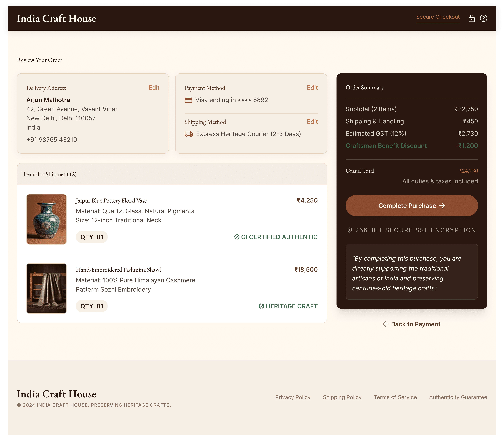Click the Express Heritage Courier option text
Screen dimensions: 504x435
click(248, 134)
